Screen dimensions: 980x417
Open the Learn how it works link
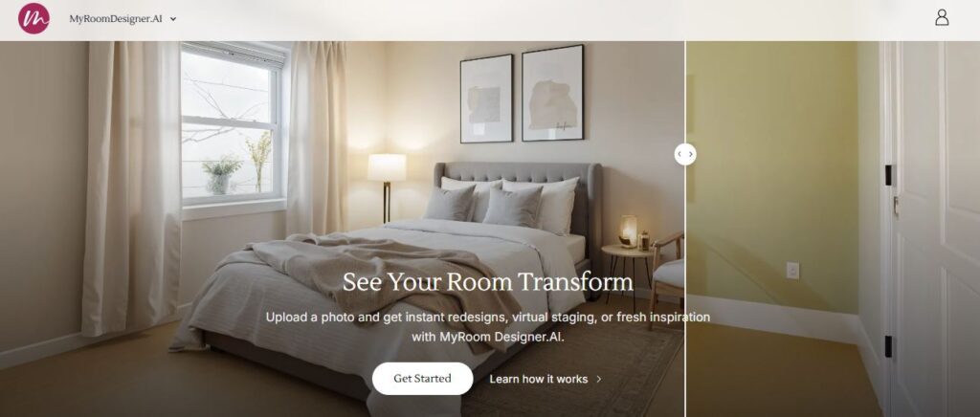(538, 379)
